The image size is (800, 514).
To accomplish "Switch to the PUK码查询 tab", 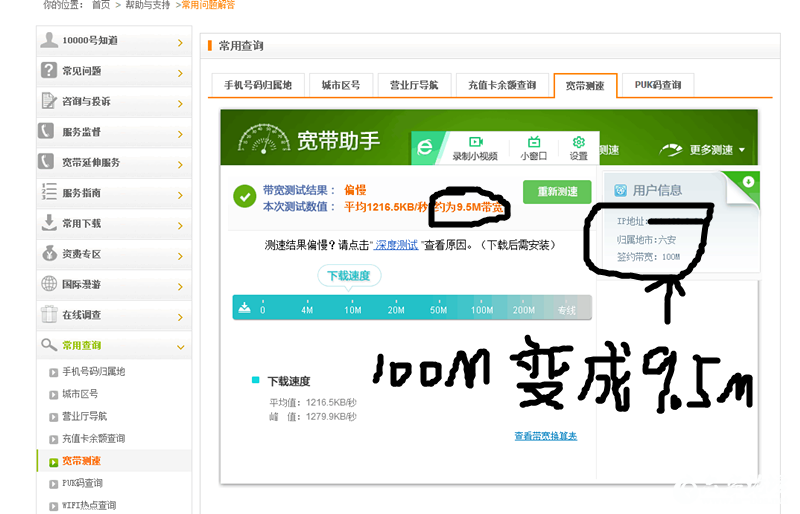I will coord(658,85).
